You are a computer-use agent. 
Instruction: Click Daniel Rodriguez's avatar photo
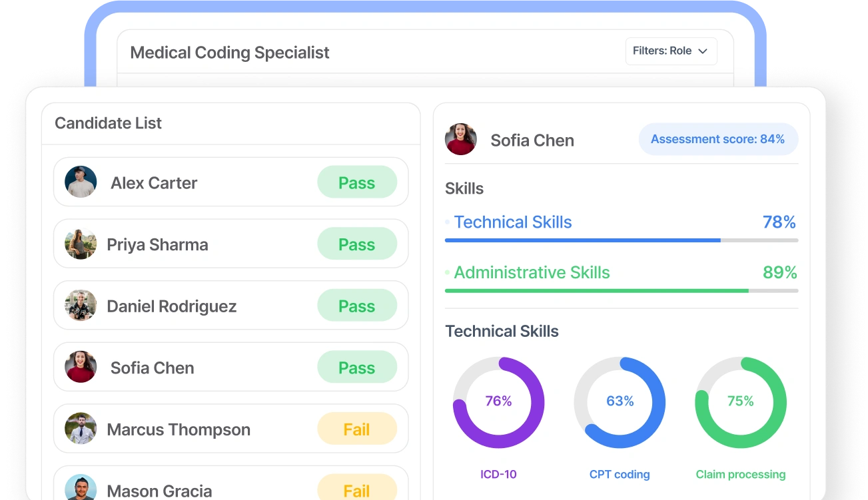pos(81,306)
